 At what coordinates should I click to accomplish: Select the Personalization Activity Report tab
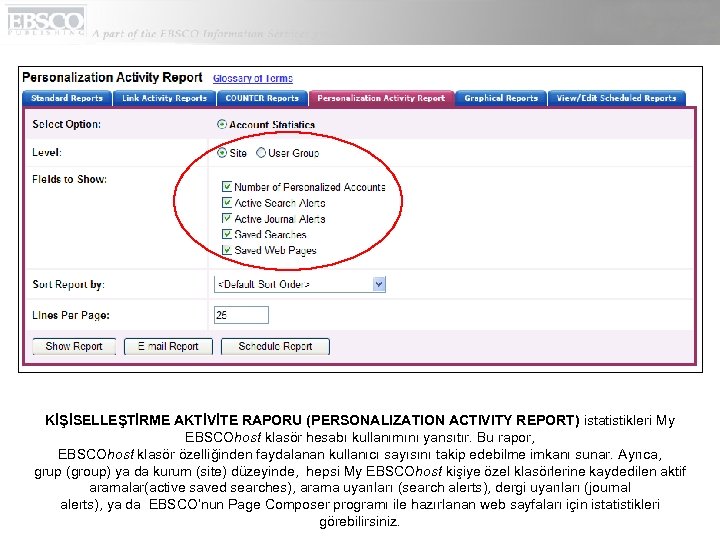pyautogui.click(x=381, y=98)
